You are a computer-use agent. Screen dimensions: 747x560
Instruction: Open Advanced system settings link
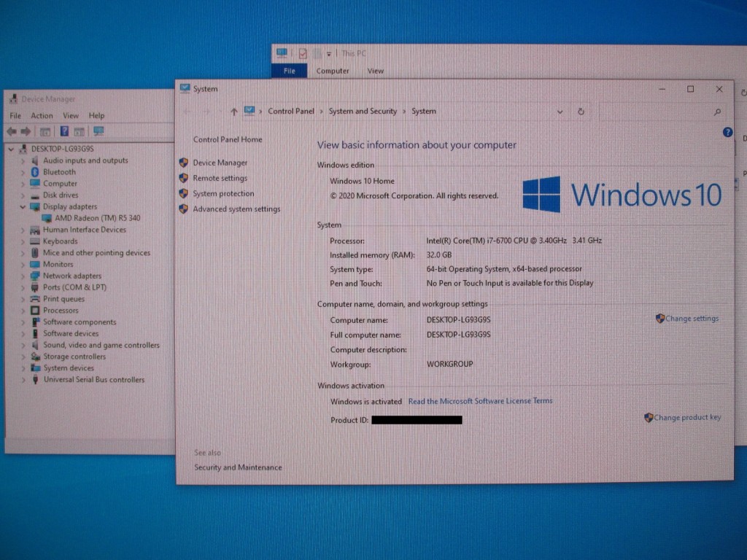point(237,209)
